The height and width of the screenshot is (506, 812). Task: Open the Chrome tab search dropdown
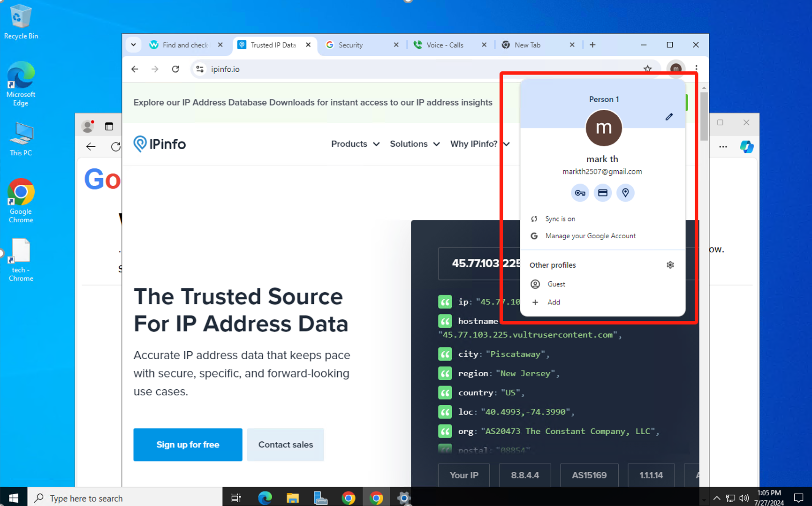tap(134, 45)
